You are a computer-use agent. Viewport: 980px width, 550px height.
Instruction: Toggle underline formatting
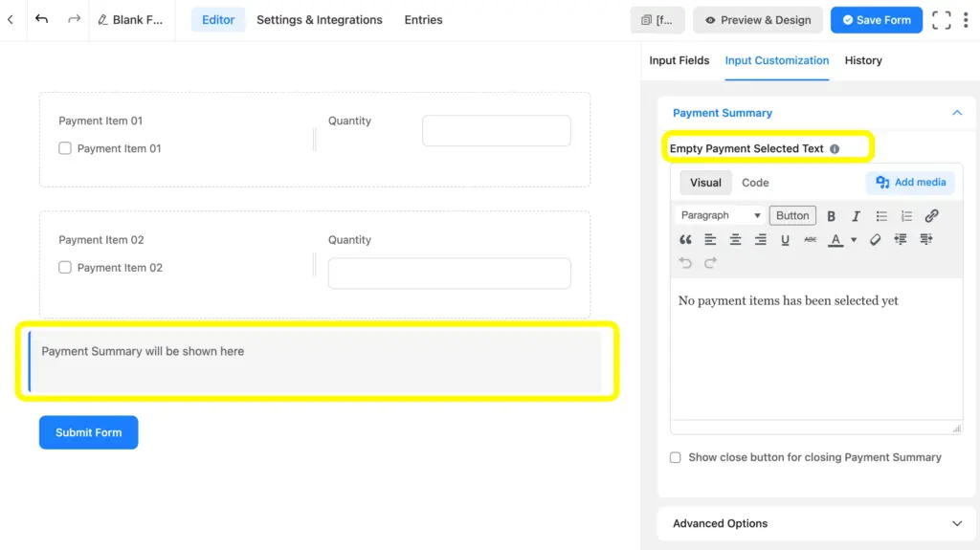click(x=785, y=239)
